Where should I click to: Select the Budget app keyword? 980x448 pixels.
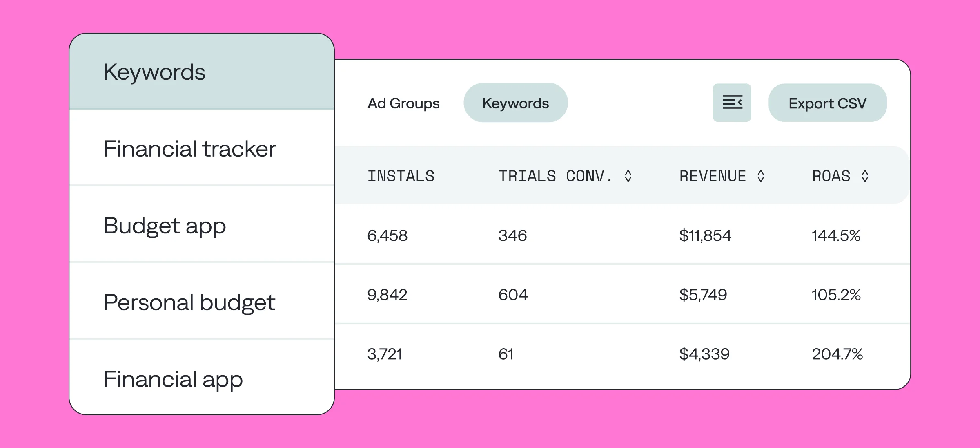[165, 225]
